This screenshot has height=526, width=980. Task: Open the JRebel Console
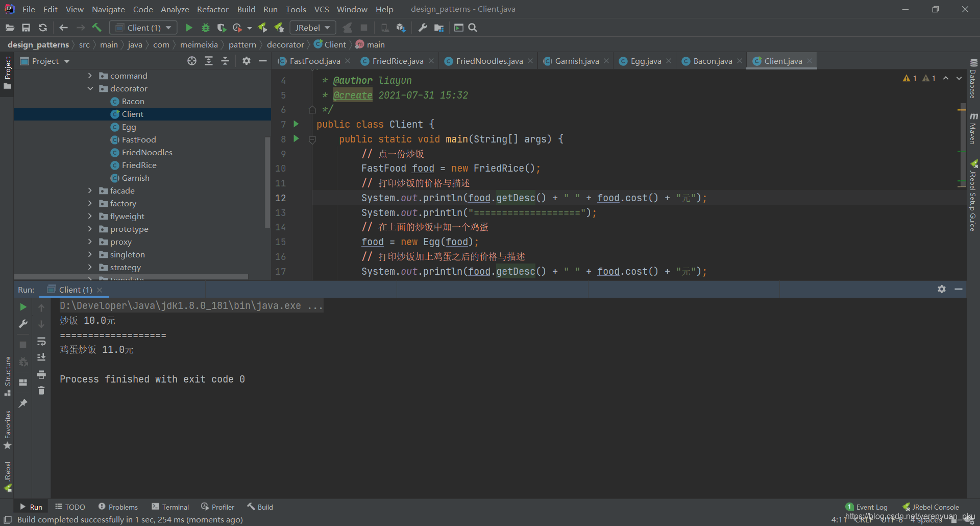[931, 507]
